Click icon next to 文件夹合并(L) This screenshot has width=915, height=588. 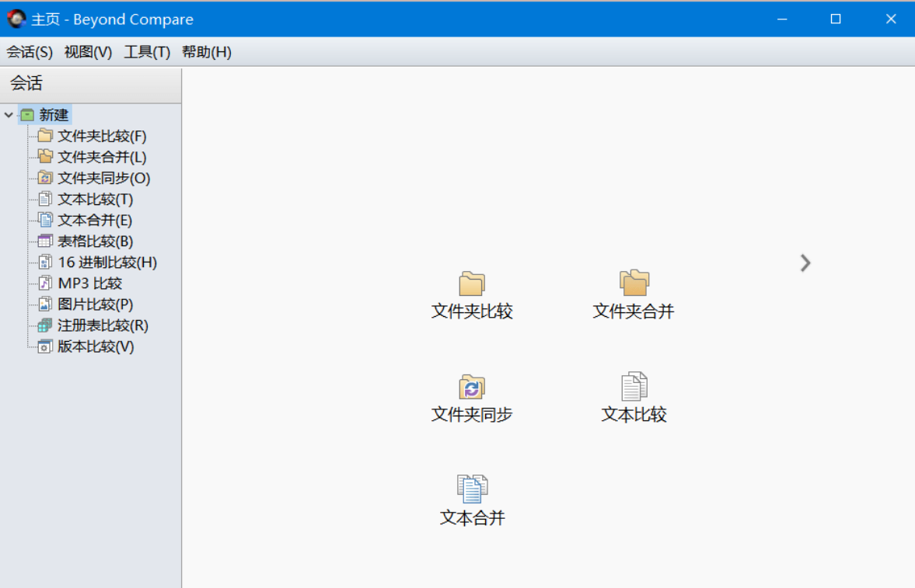pos(45,157)
